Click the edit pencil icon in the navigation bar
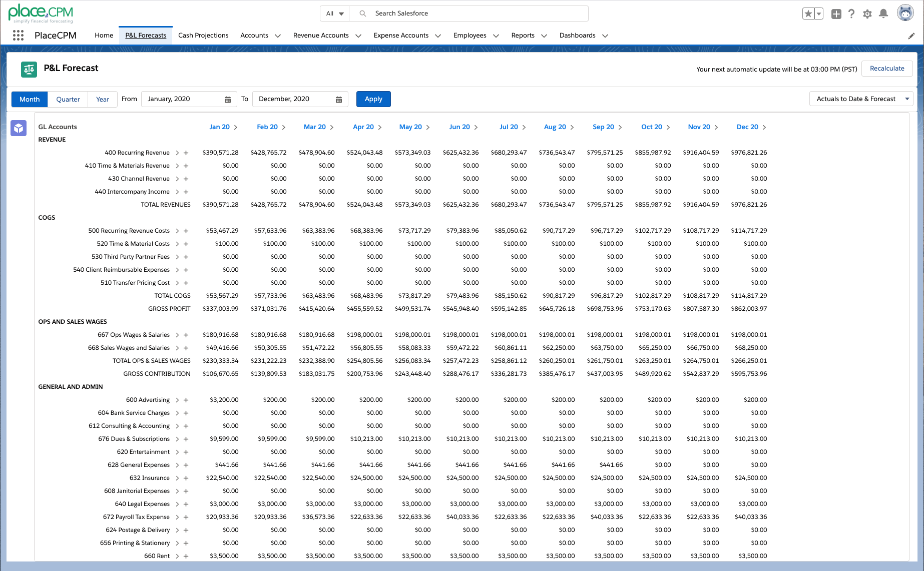Viewport: 924px width, 571px height. pos(911,36)
